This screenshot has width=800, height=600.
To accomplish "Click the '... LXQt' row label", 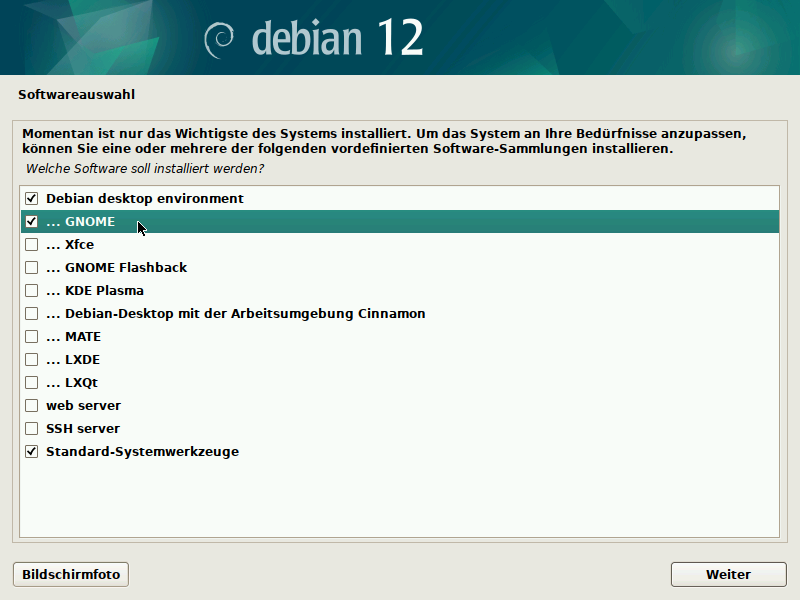I will pos(72,382).
